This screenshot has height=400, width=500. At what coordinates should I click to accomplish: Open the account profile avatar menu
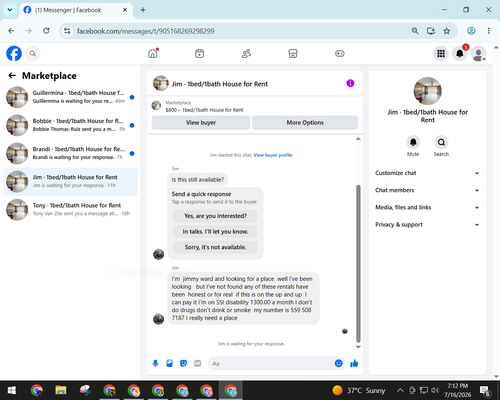(x=478, y=53)
